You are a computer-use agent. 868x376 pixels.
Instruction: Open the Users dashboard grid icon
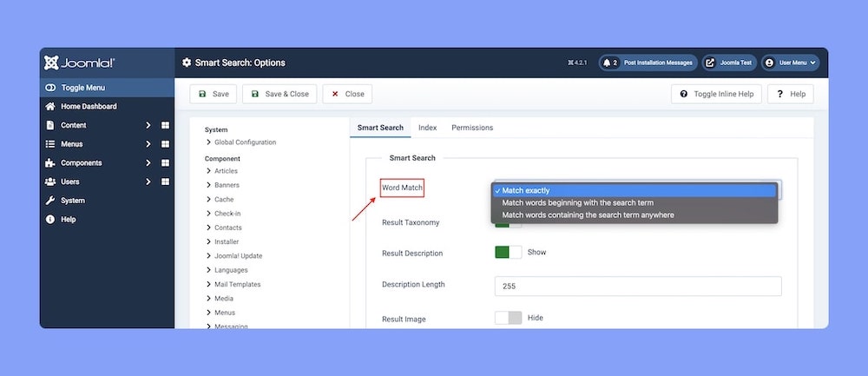pyautogui.click(x=165, y=181)
